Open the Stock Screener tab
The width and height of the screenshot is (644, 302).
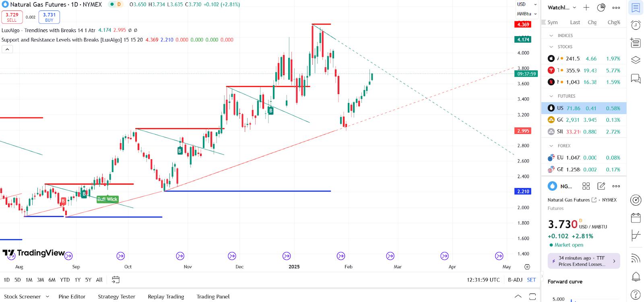tap(23, 297)
